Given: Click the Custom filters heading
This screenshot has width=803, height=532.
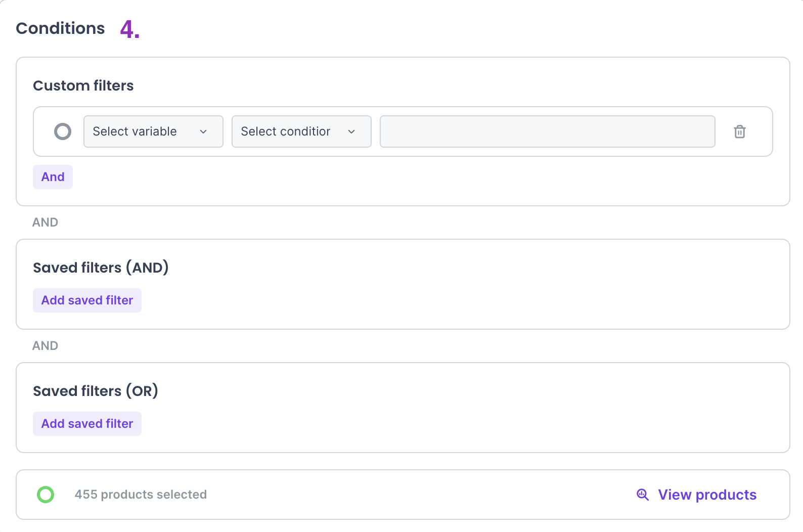Looking at the screenshot, I should tap(83, 85).
